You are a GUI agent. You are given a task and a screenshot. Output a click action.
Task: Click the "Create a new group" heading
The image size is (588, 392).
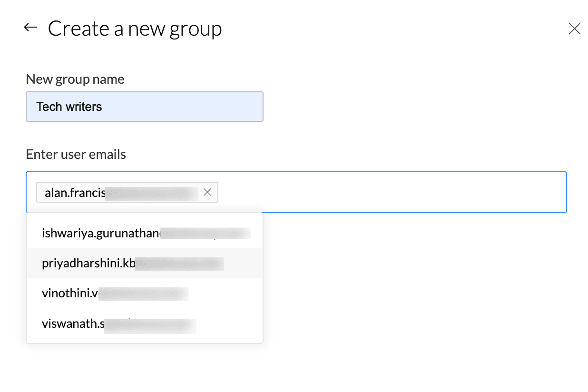tap(135, 29)
